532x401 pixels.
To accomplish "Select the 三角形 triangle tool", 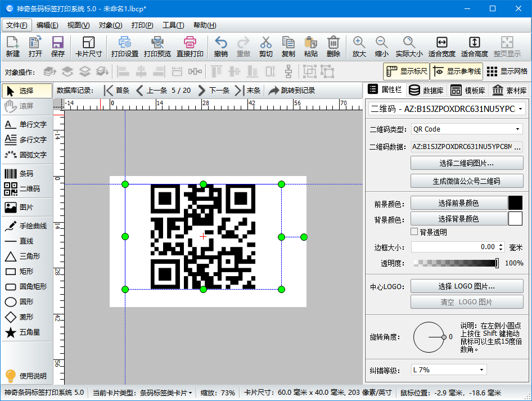I will pos(26,256).
